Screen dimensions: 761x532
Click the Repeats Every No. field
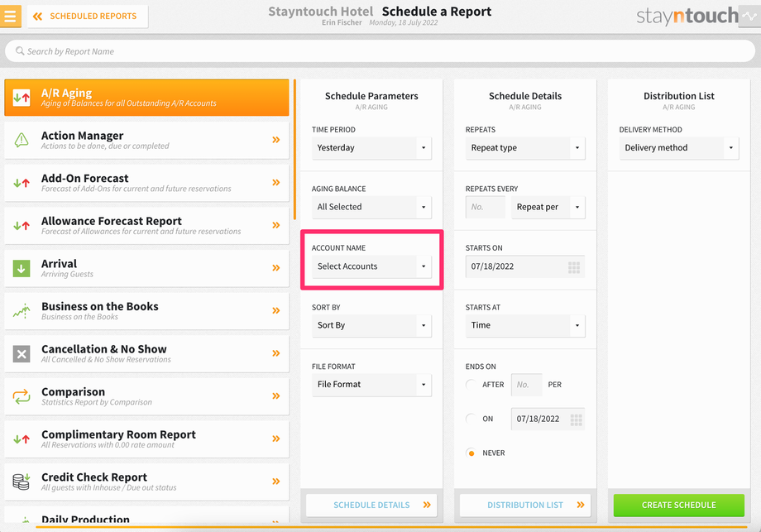(x=486, y=208)
